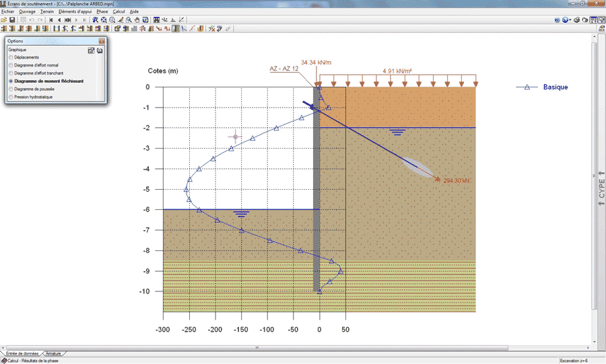
Task: Open the Phase menu
Action: pyautogui.click(x=102, y=11)
